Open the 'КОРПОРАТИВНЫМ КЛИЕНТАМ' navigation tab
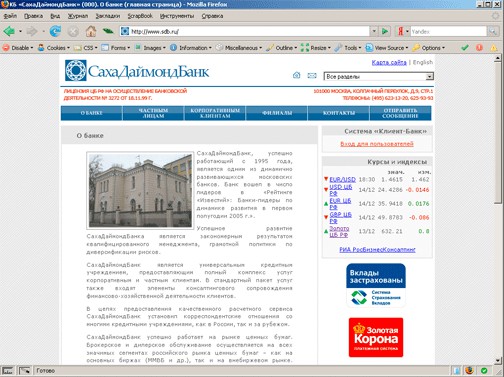This screenshot has width=504, height=377. tap(215, 113)
